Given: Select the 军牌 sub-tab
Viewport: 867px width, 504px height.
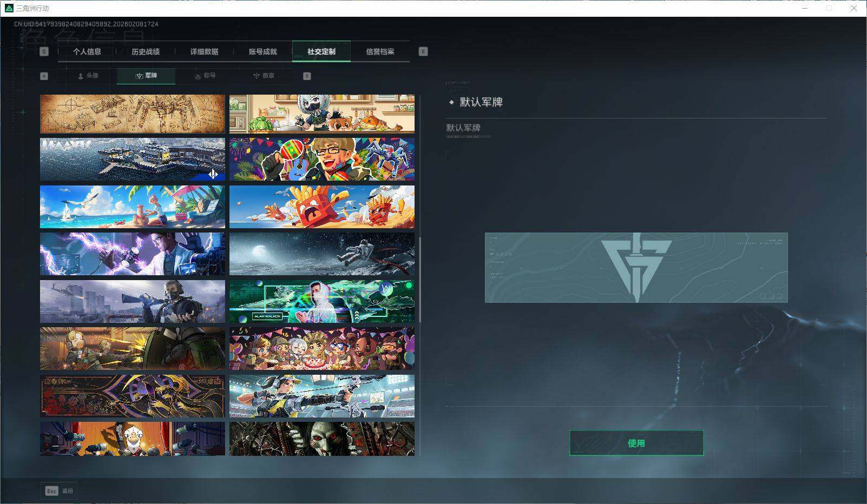Looking at the screenshot, I should [146, 76].
